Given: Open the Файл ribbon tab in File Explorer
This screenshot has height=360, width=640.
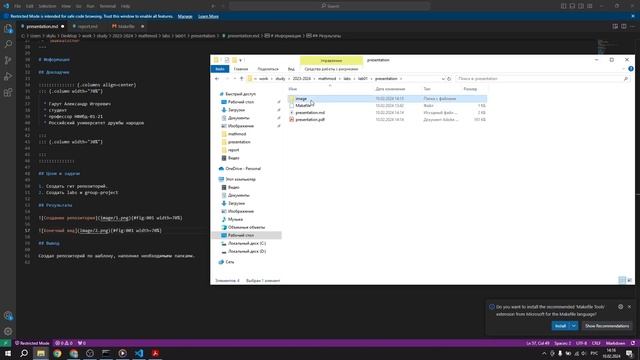Looking at the screenshot, I should (220, 69).
